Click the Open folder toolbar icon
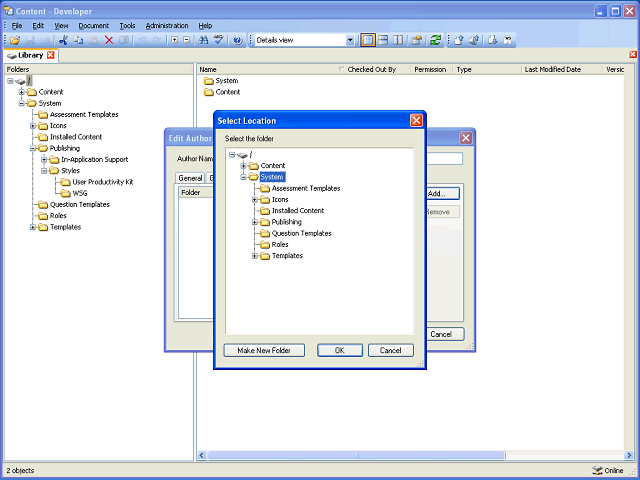This screenshot has width=640, height=480. [x=15, y=40]
